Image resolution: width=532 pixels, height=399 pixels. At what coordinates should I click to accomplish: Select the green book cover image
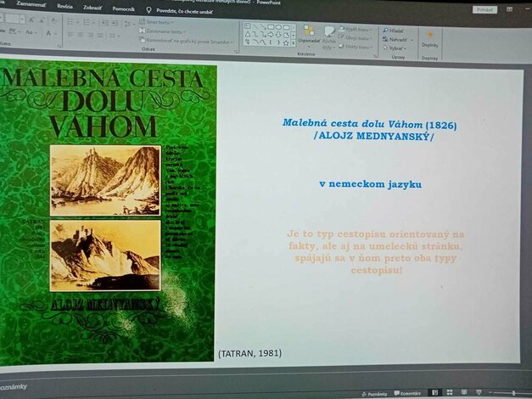107,211
